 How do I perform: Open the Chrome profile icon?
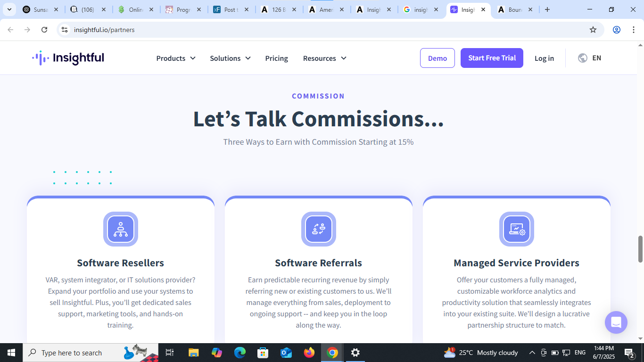(617, 30)
